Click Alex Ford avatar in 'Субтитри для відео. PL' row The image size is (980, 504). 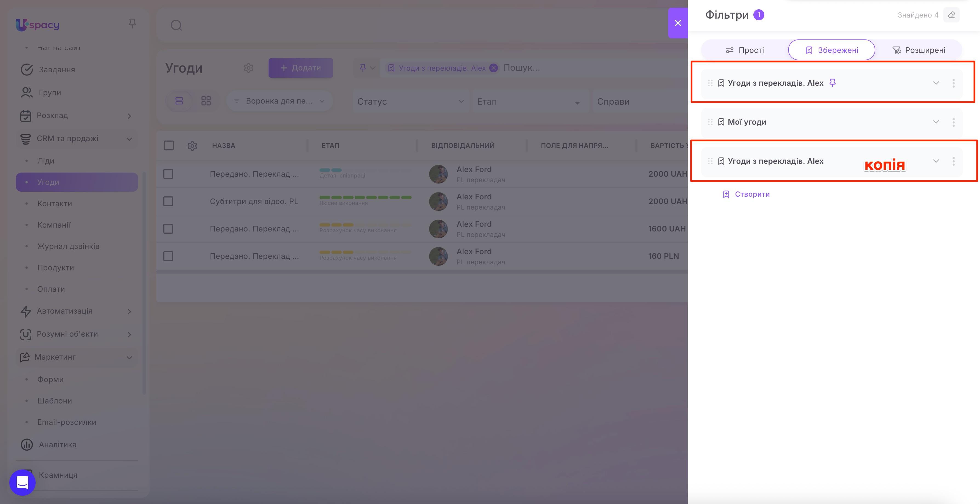point(438,202)
